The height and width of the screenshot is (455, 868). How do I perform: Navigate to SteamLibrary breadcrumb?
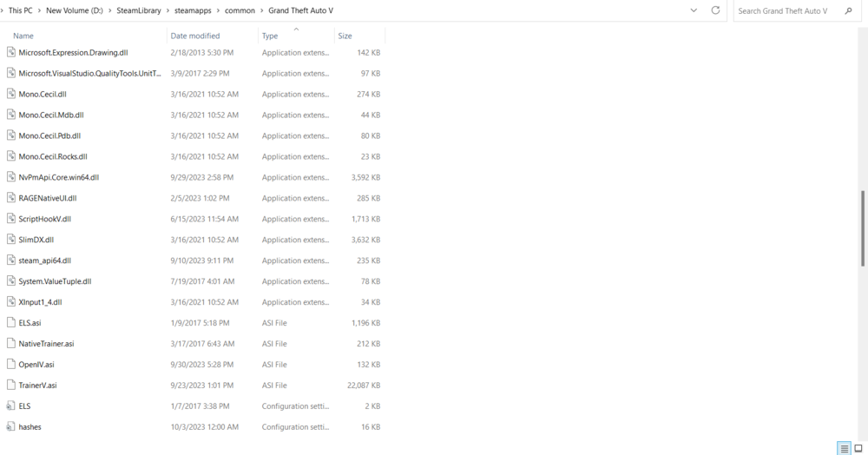[138, 10]
